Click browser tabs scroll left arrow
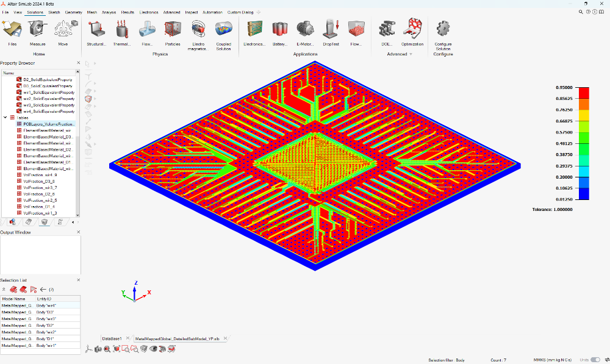610x364 pixels. (73, 222)
